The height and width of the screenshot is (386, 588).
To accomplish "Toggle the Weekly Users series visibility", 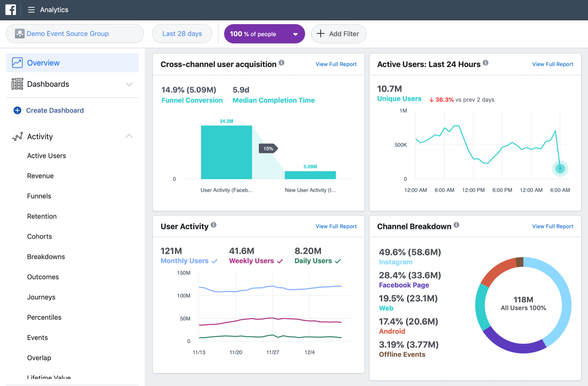I will 280,261.
